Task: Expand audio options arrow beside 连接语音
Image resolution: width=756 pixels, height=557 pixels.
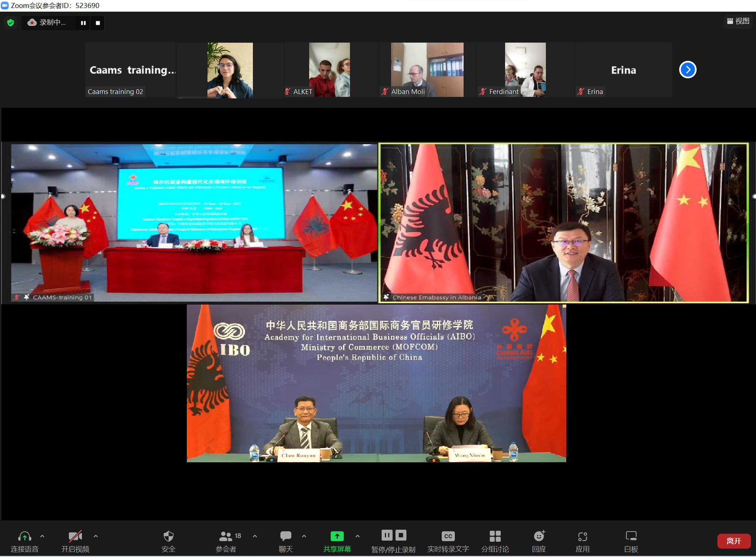Action: tap(42, 536)
